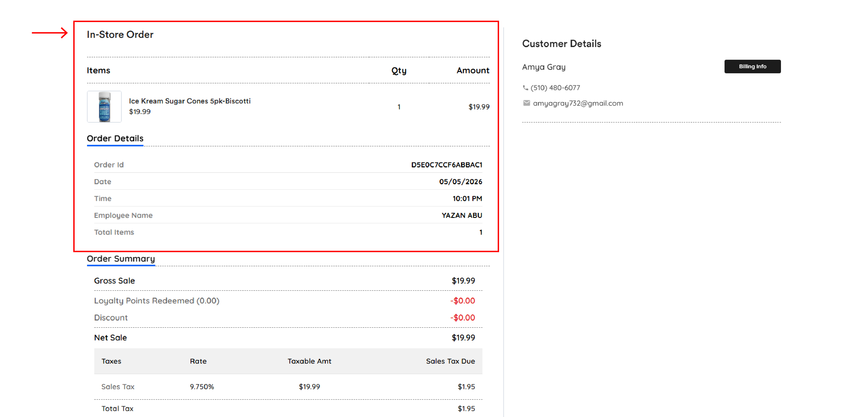Click the Taxes column header

111,361
